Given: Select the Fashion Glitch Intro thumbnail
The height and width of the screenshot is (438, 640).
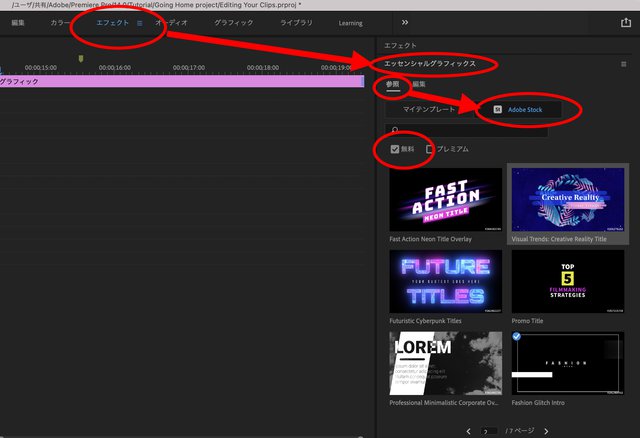Looking at the screenshot, I should click(568, 363).
